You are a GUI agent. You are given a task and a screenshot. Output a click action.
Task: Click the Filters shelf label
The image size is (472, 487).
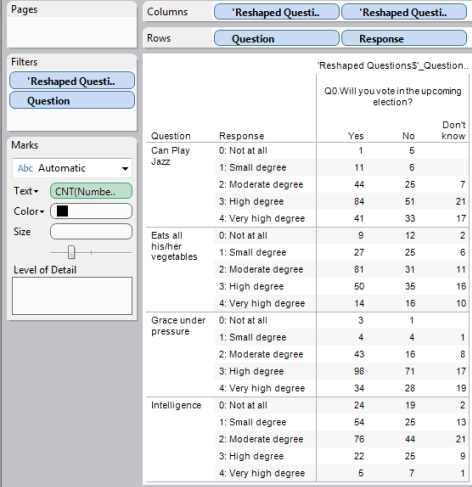point(24,62)
